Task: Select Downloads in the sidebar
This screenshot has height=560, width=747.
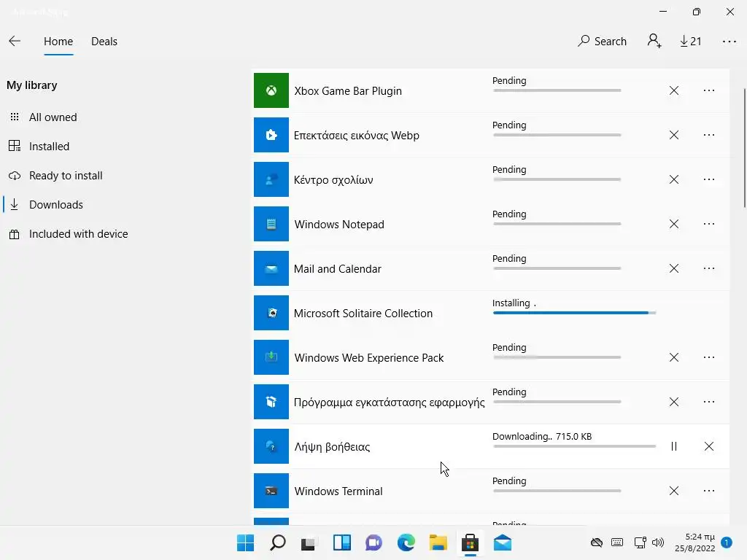Action: coord(55,205)
